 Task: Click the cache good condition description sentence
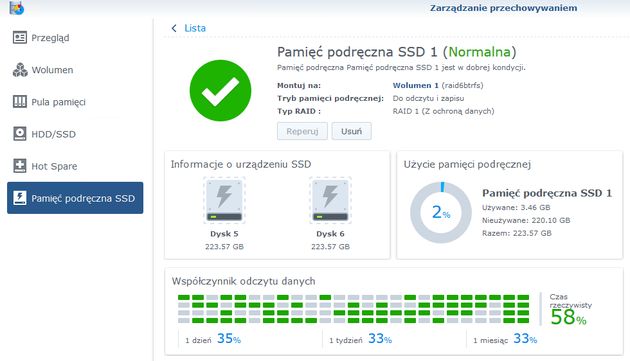(x=401, y=68)
